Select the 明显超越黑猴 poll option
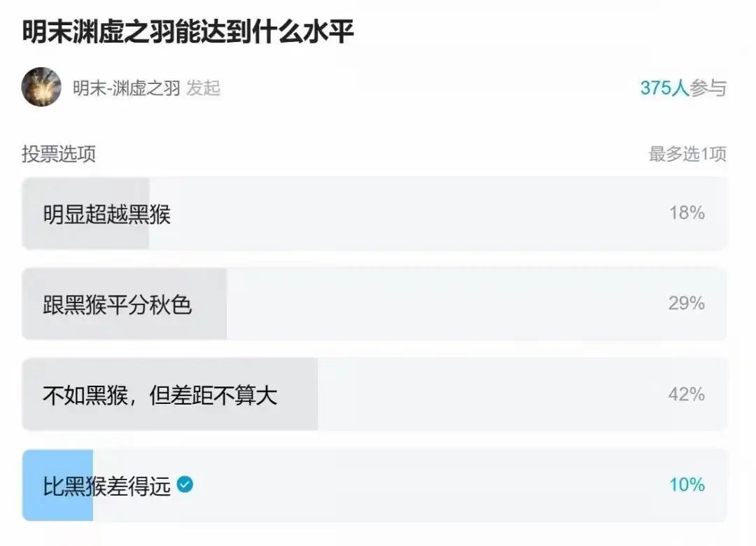This screenshot has height=546, width=756. point(107,213)
